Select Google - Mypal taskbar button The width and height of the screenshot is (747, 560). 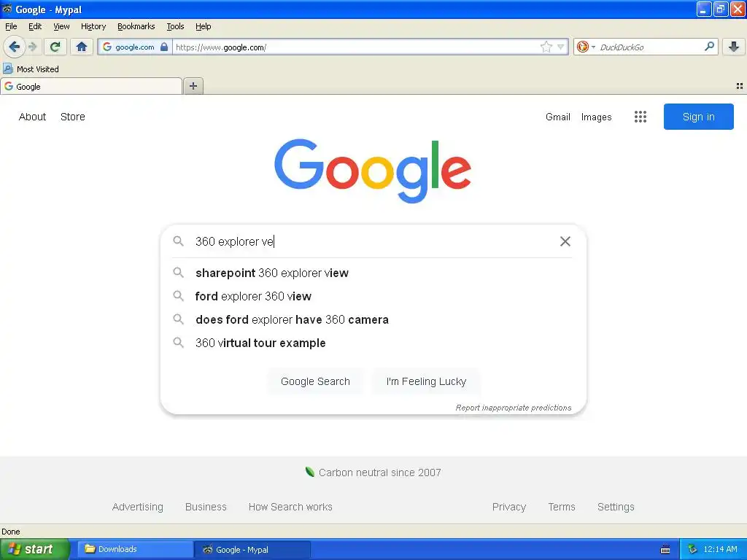click(x=252, y=549)
